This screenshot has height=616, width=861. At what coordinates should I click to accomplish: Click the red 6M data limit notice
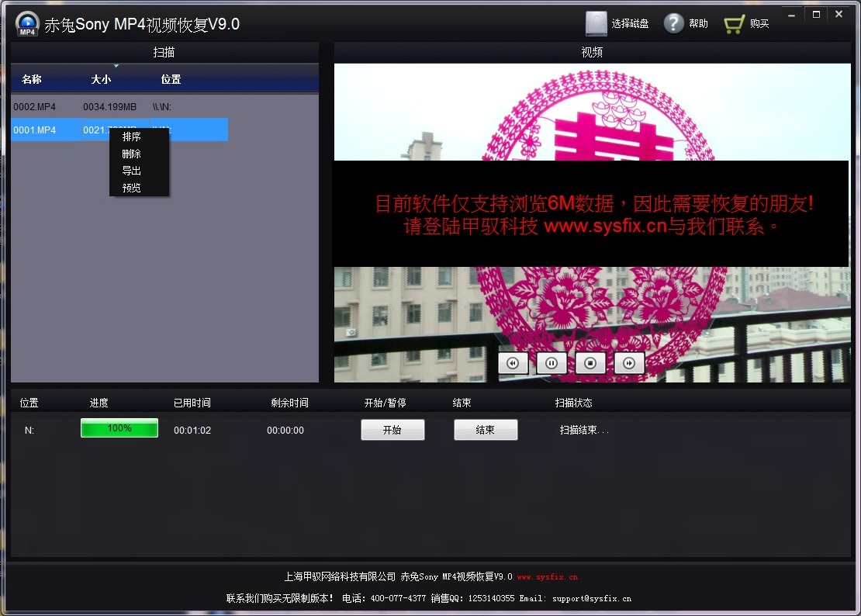(x=592, y=214)
